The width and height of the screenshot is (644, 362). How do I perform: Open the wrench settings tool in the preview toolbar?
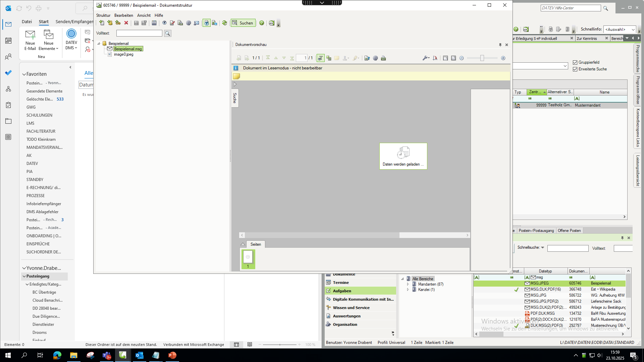tap(425, 58)
